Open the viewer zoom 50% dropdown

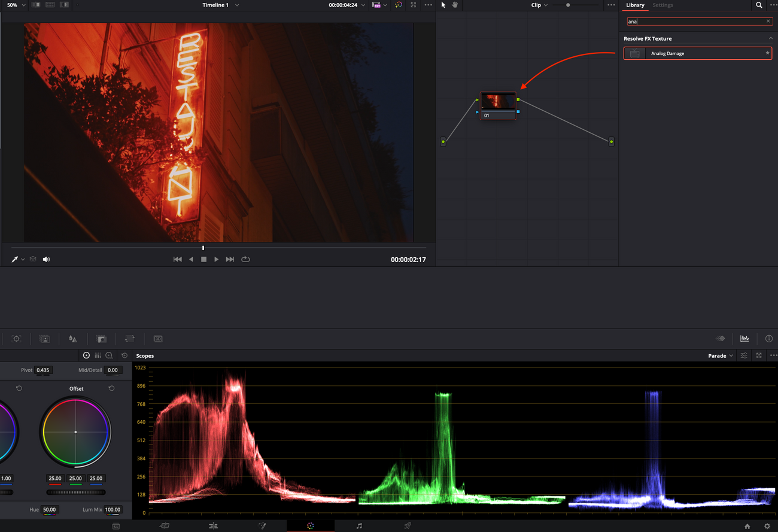tap(16, 5)
